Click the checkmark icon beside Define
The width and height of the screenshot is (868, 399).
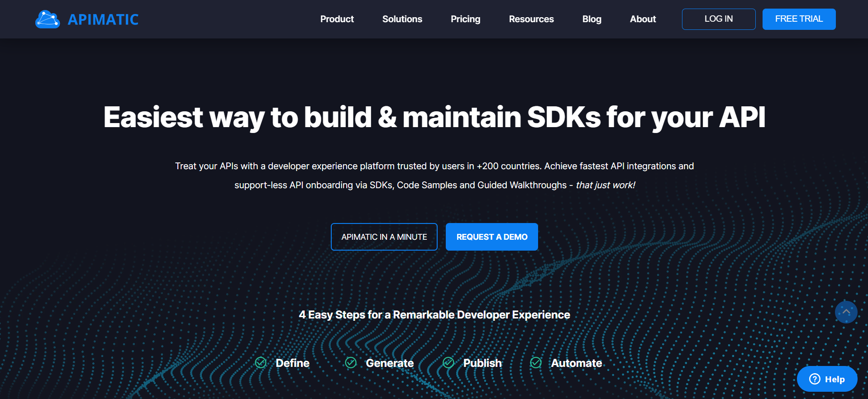(261, 363)
